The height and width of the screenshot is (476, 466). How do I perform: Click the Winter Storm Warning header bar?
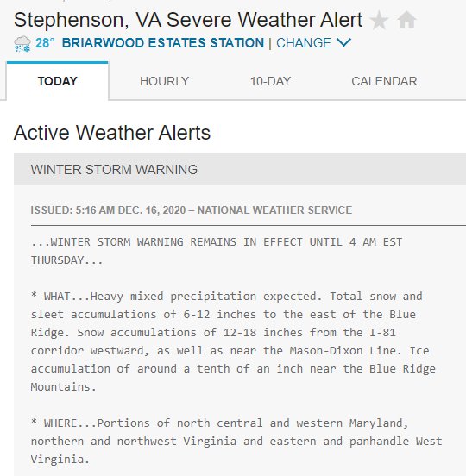click(x=240, y=169)
